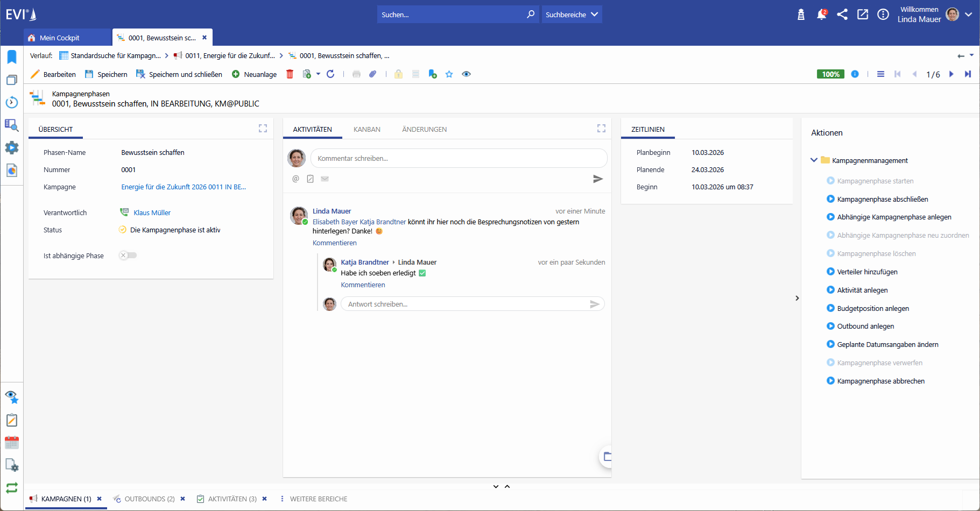
Task: Click 'Kampagnenphase abschließen' action
Action: tap(882, 199)
